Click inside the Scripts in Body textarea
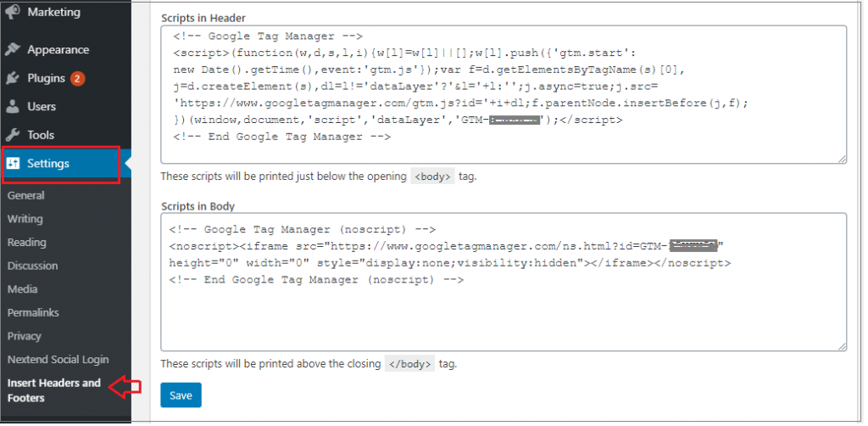Image resolution: width=868 pixels, height=426 pixels. coord(504,282)
